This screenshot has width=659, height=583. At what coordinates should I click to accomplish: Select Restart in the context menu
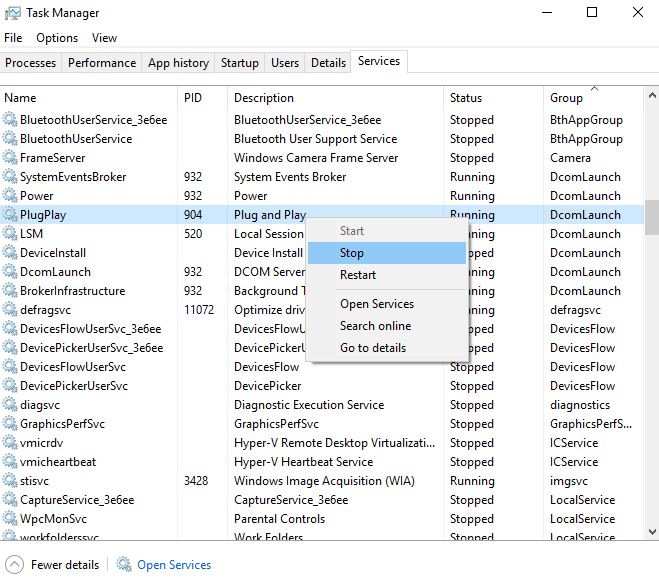[x=358, y=275]
